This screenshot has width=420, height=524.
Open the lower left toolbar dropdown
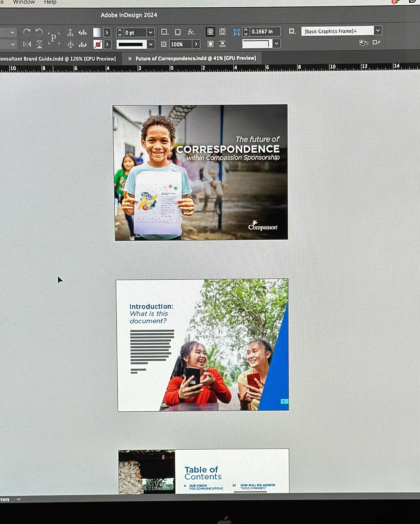click(12, 44)
